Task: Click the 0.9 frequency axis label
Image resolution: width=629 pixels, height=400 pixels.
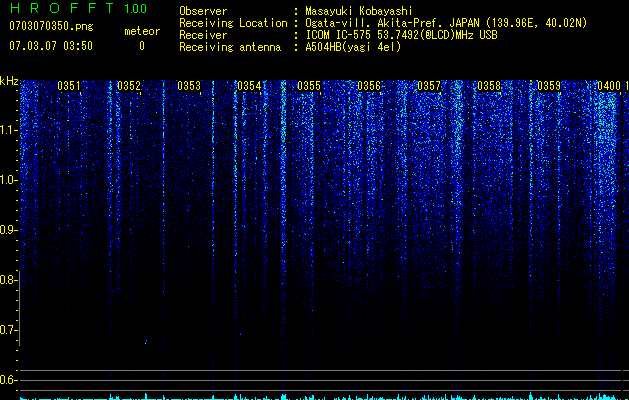Action: (7, 230)
